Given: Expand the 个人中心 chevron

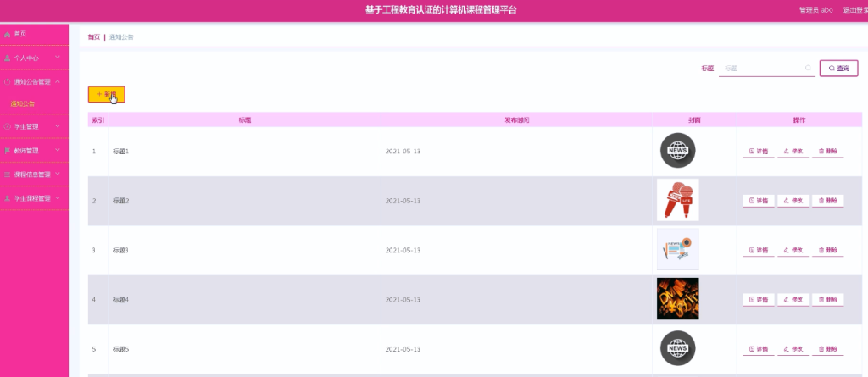Looking at the screenshot, I should (x=58, y=57).
